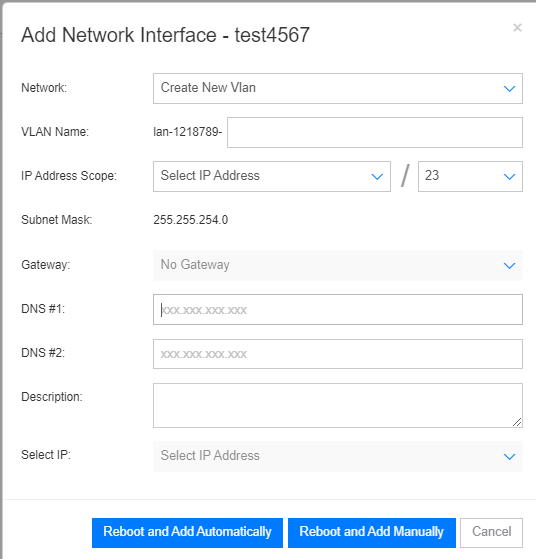Open the Gateway dropdown showing No Gateway
Screen dimensions: 536x559
338,265
